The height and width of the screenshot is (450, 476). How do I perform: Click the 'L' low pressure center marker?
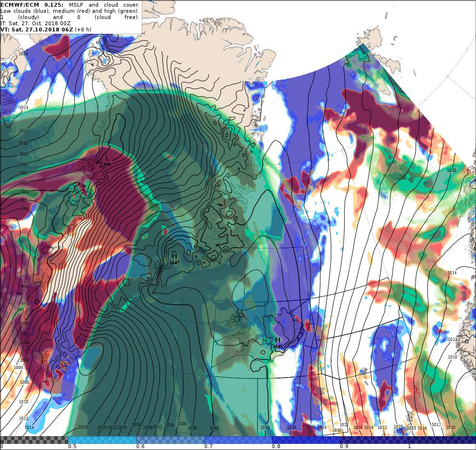tap(107, 158)
